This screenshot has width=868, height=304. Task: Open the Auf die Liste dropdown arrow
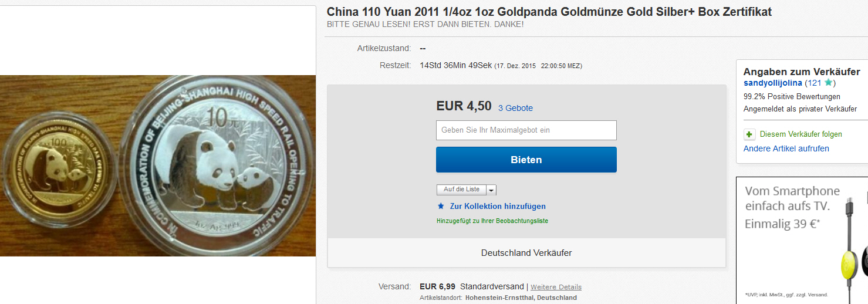point(491,190)
